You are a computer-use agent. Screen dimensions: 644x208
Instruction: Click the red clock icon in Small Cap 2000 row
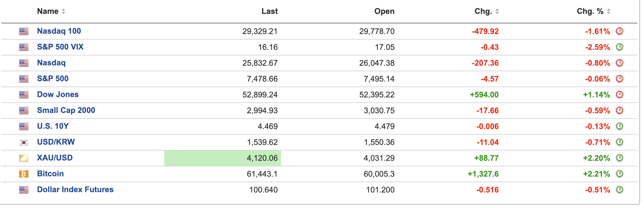619,111
